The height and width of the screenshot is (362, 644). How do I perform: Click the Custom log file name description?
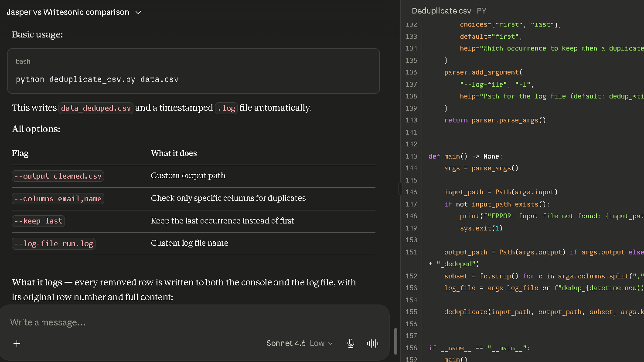(190, 243)
